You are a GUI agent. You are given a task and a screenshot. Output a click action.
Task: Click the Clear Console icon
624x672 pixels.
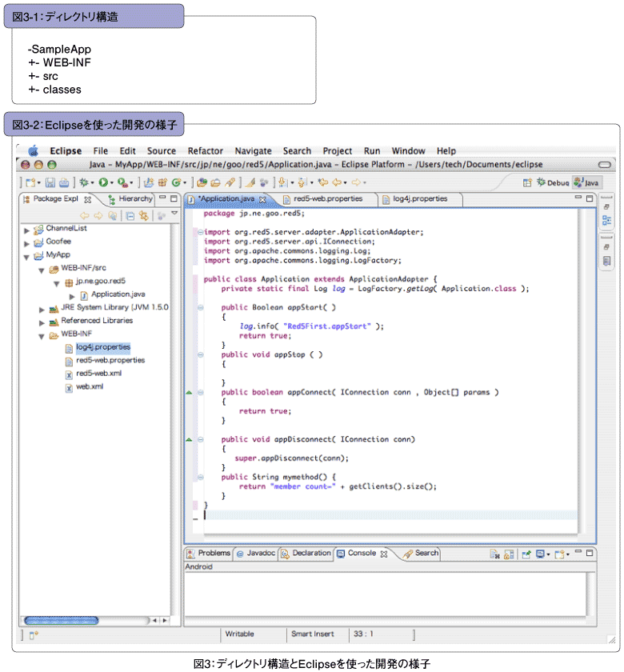coord(494,554)
